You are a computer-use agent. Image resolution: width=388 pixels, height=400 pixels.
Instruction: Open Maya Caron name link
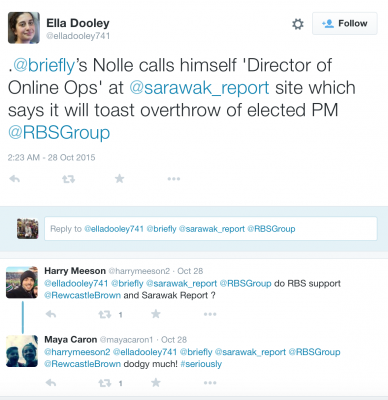coord(71,339)
